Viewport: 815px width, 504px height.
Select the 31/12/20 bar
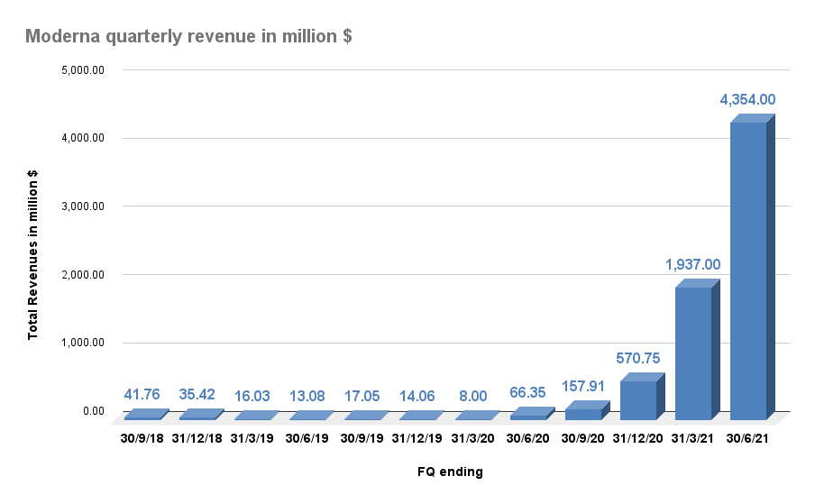(x=637, y=400)
